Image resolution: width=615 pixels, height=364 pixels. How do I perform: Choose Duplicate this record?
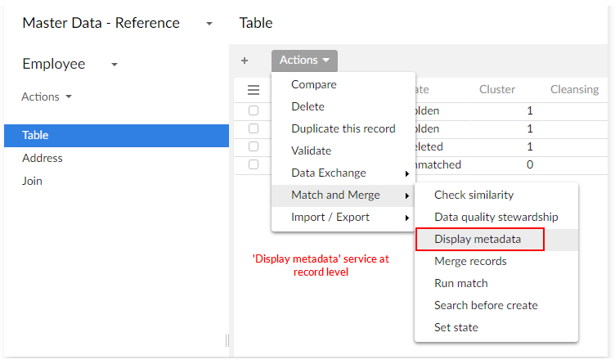(343, 128)
